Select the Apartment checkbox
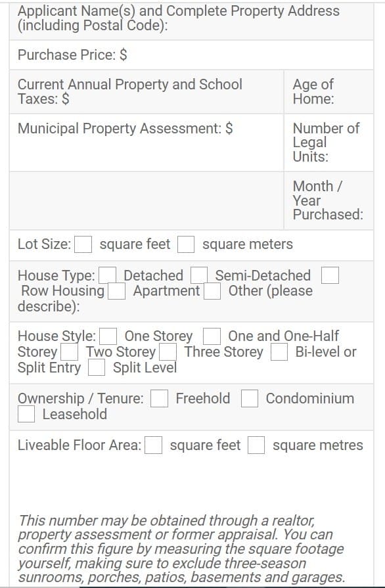 (x=116, y=291)
